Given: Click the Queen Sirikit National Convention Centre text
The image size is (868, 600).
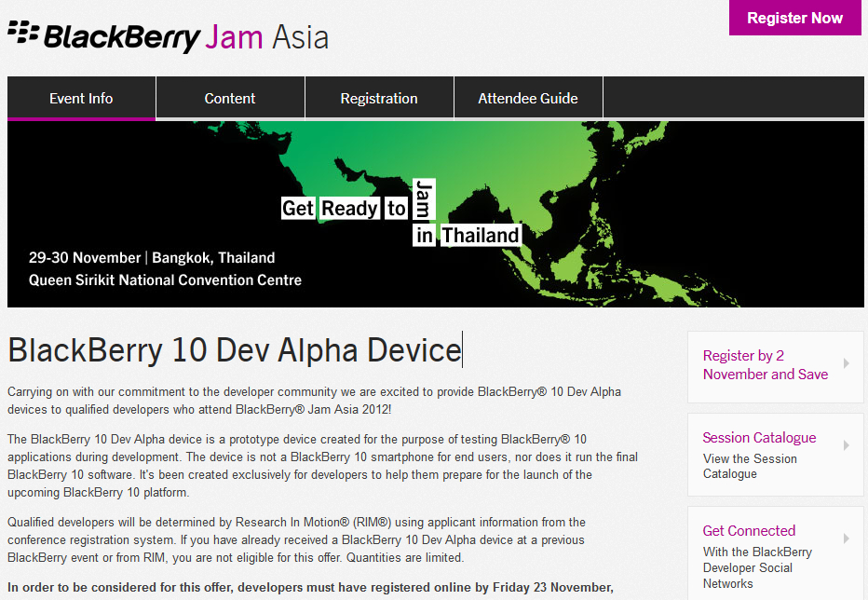Looking at the screenshot, I should (165, 280).
